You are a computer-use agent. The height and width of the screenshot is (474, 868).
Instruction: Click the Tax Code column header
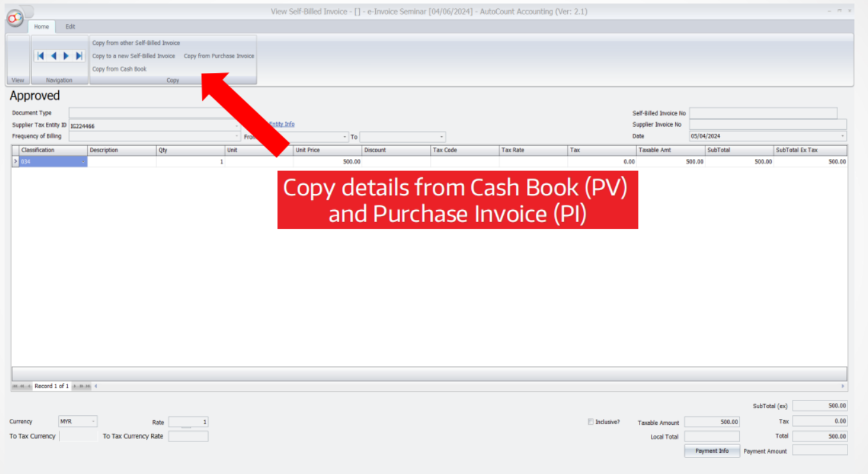465,150
